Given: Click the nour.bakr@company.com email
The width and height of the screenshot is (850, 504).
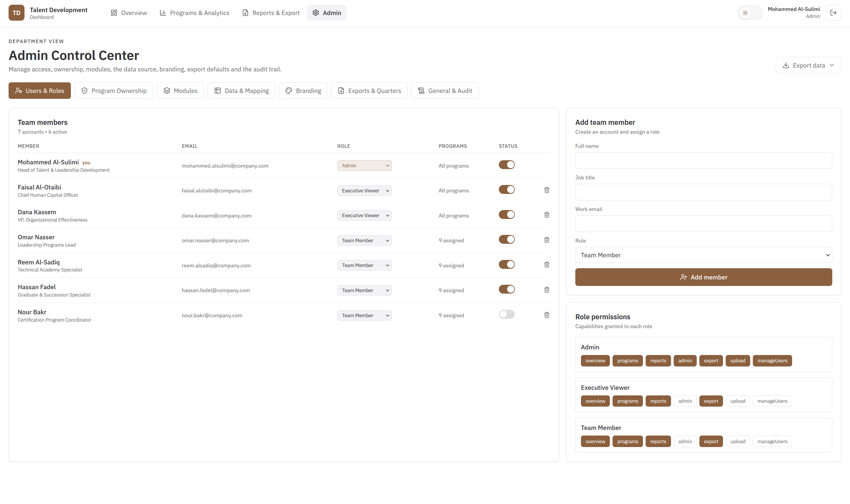Looking at the screenshot, I should [x=212, y=315].
